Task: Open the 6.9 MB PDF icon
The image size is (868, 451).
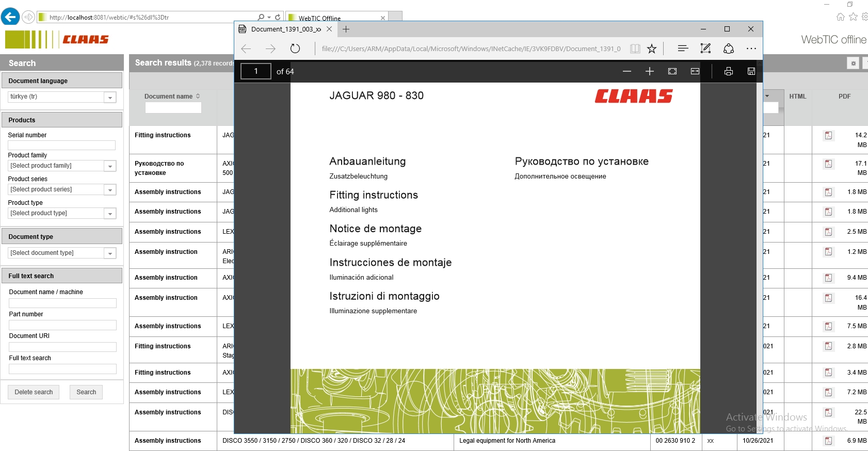Action: point(828,441)
